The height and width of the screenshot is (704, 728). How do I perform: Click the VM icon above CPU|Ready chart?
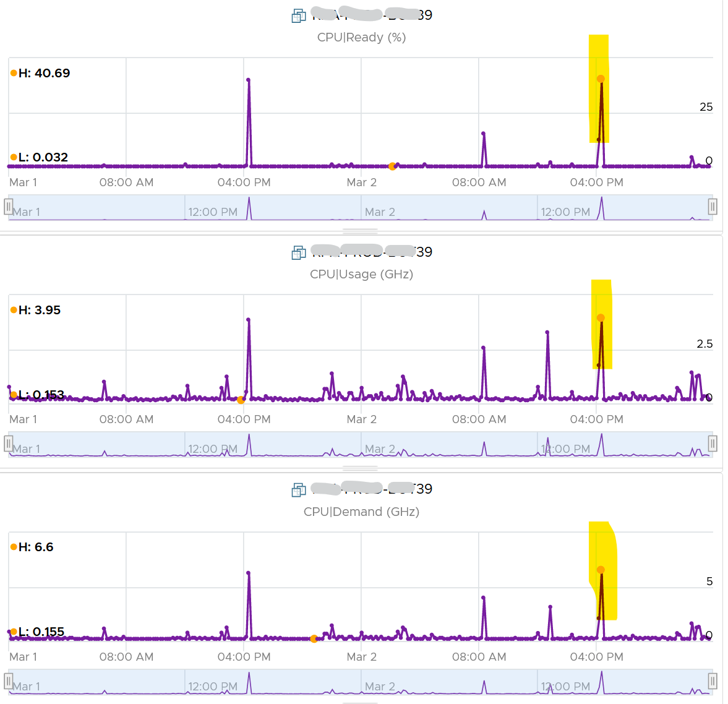(x=299, y=16)
